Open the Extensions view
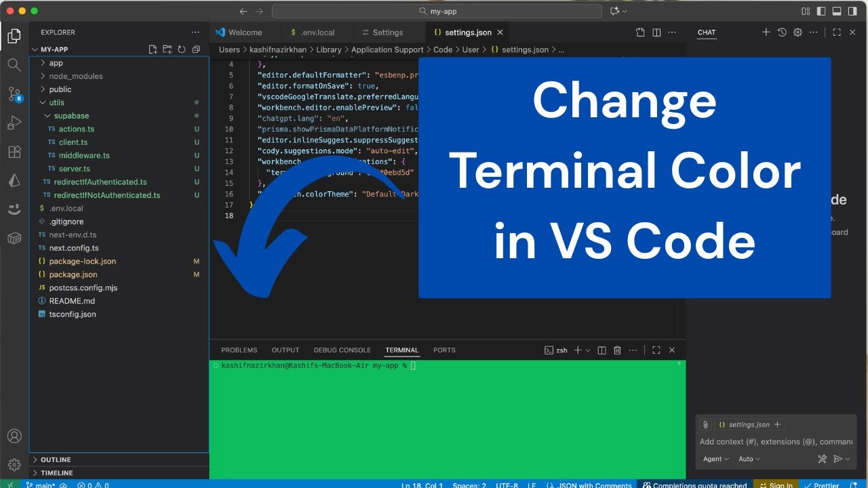Image resolution: width=868 pixels, height=488 pixels. pos(14,152)
